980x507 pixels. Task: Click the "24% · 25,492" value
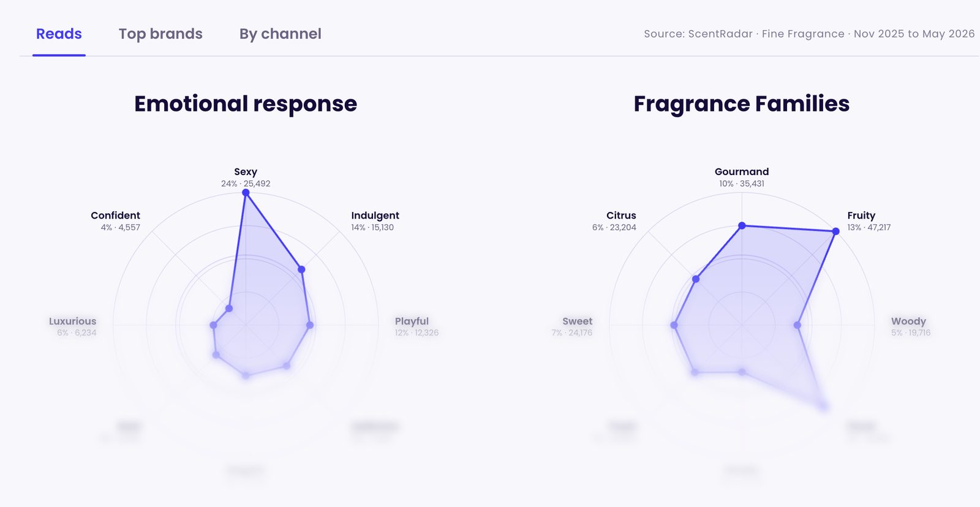pyautogui.click(x=246, y=184)
